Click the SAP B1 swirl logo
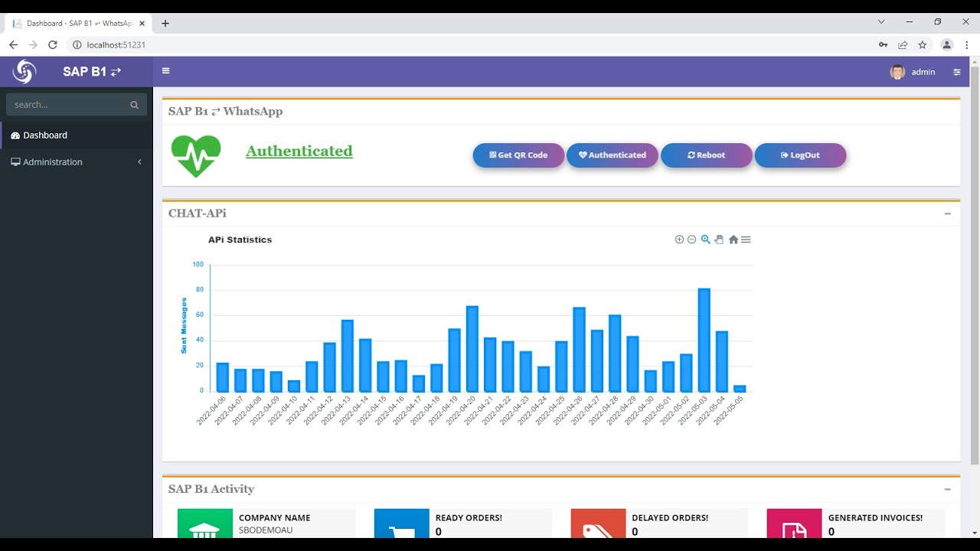This screenshot has height=551, width=980. 24,72
